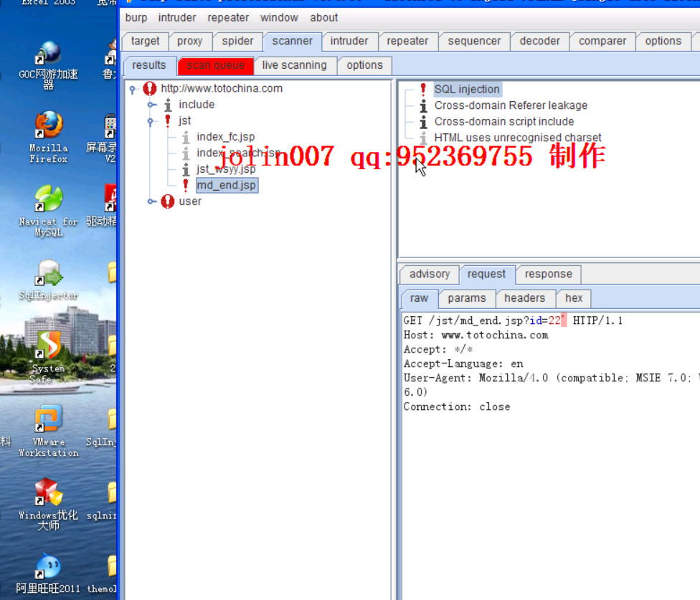700x600 pixels.
Task: Click the red exclamation icon beside md_end.jsp
Action: pos(186,185)
